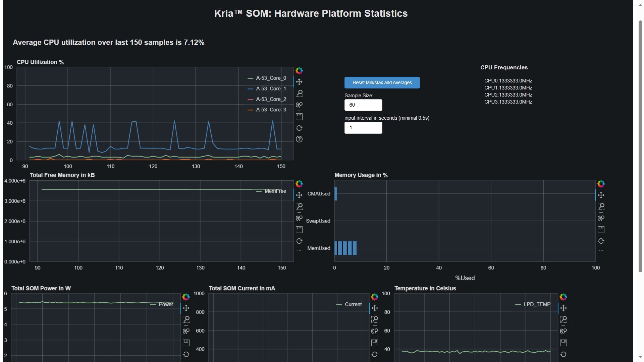Toggle Wheel Zoom on Total SOM Current plot
644x362 pixels.
click(x=375, y=331)
